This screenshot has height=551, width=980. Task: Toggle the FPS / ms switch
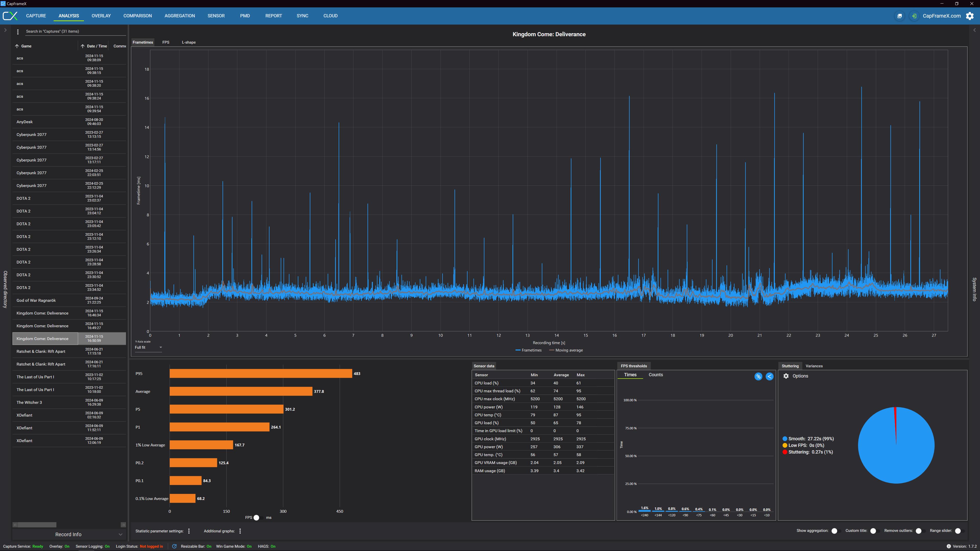[259, 518]
